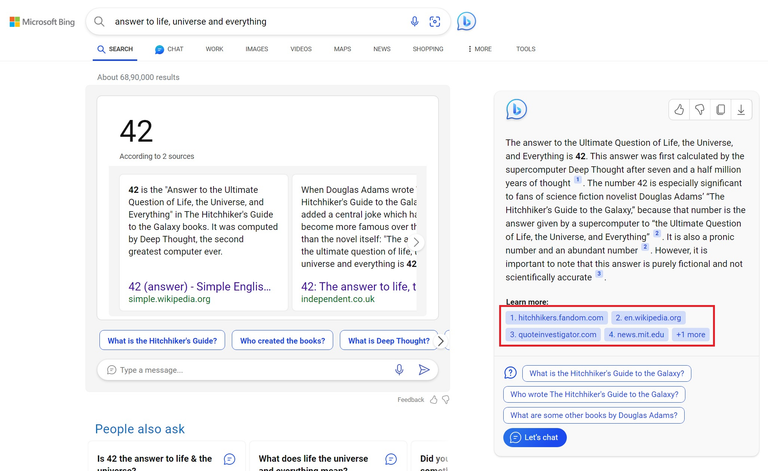Open the MAPS tab
Image resolution: width=768 pixels, height=471 pixels.
342,49
